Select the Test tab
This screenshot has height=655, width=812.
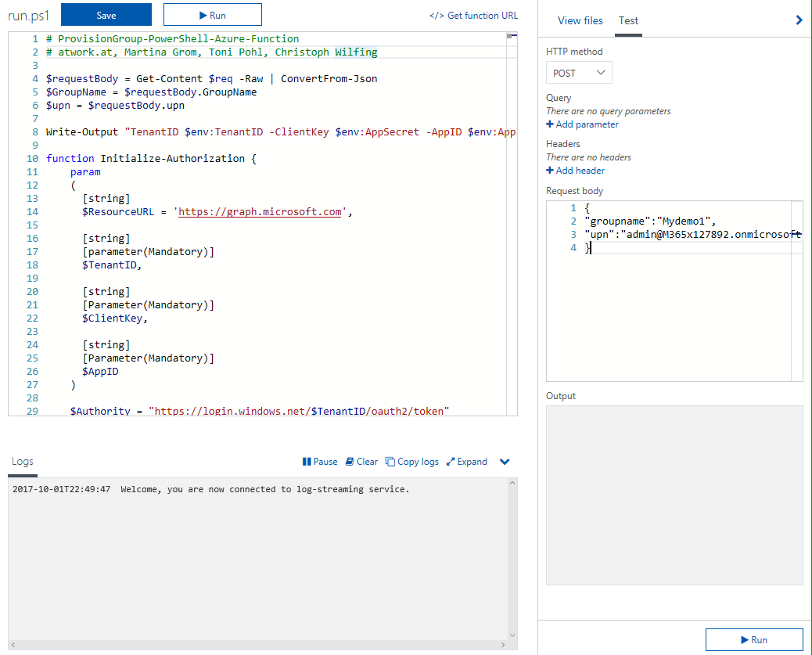tap(628, 21)
